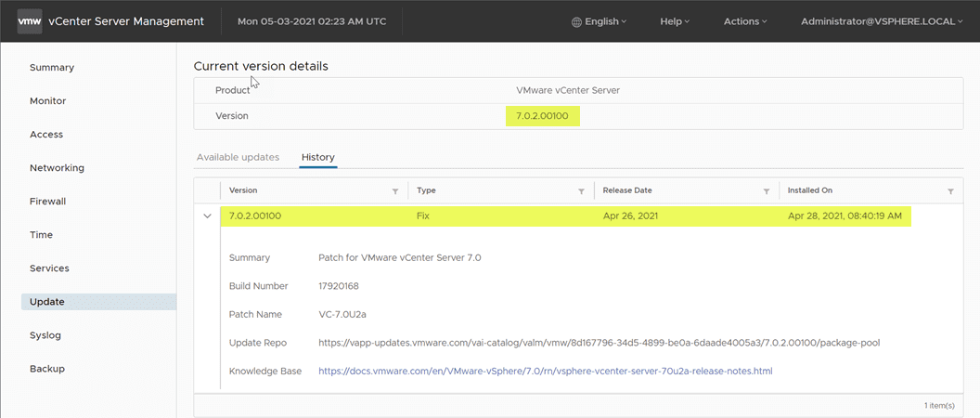The height and width of the screenshot is (418, 980).
Task: Click the 7.0.2.00100 cell in History
Action: pos(255,216)
